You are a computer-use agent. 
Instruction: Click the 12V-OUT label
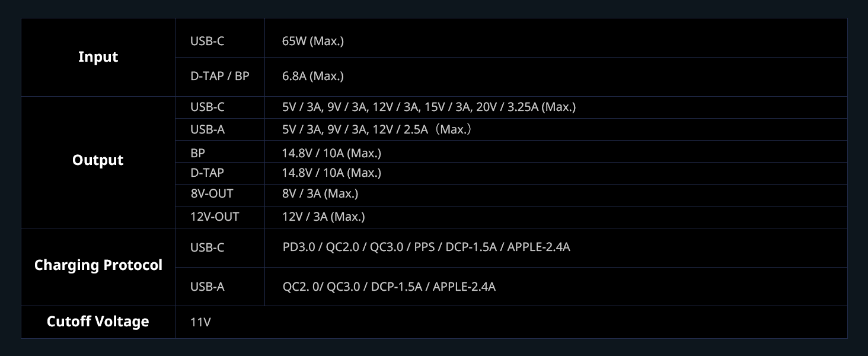(215, 217)
